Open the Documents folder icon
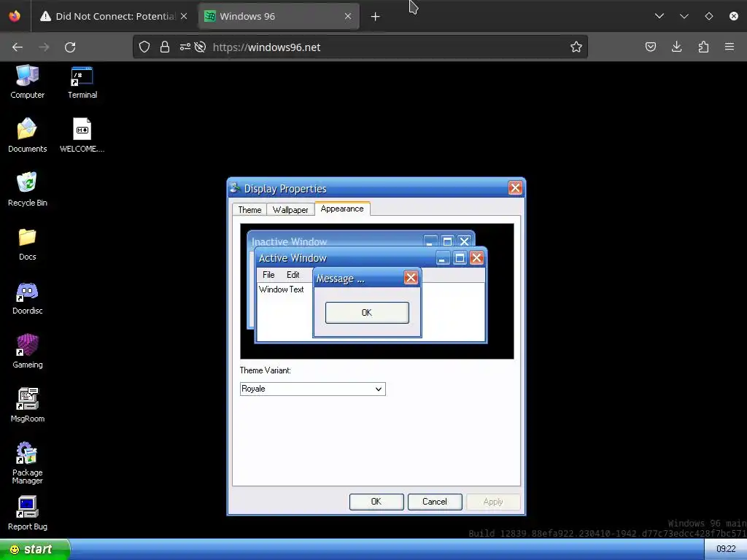The height and width of the screenshot is (560, 747). click(x=27, y=136)
